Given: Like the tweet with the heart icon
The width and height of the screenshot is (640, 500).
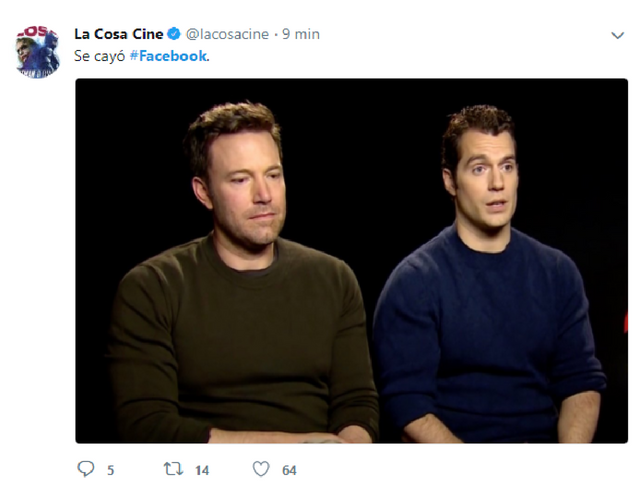Looking at the screenshot, I should pyautogui.click(x=261, y=469).
